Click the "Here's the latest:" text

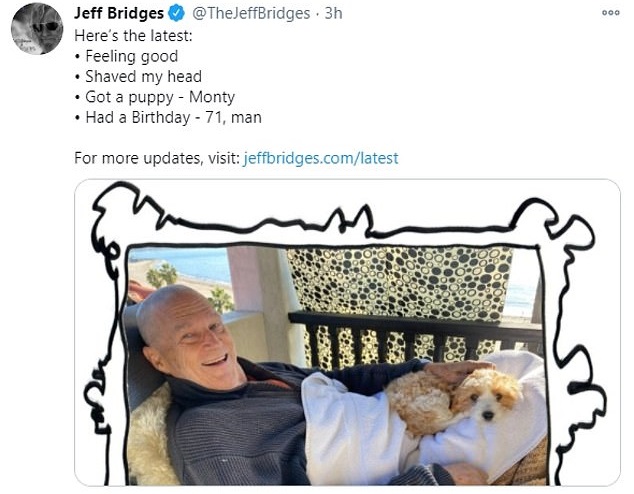[133, 36]
